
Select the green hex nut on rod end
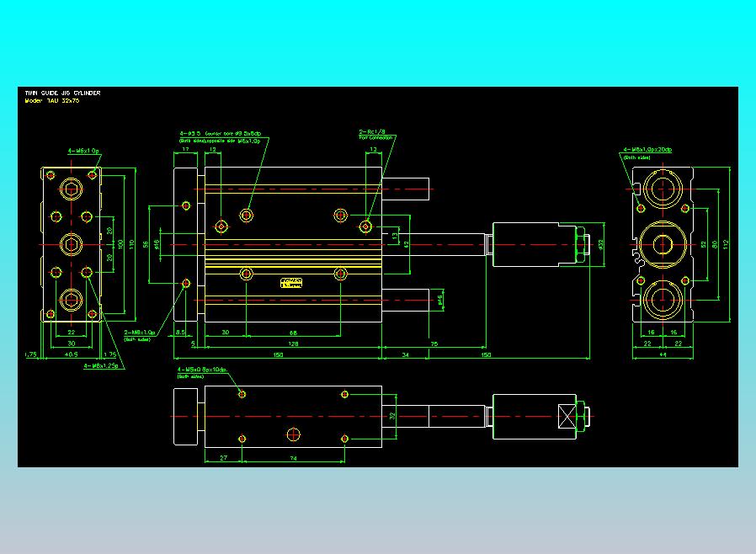pos(582,244)
